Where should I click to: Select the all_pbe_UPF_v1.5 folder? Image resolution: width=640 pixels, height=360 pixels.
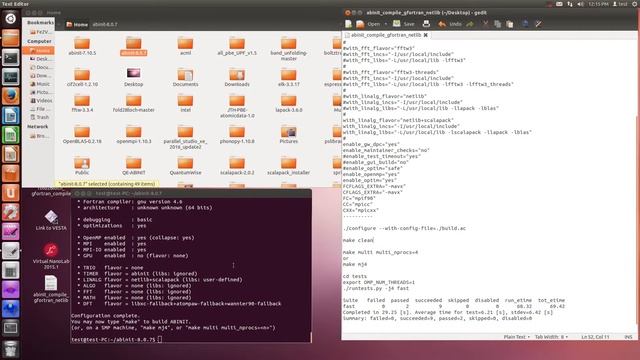[x=237, y=46]
